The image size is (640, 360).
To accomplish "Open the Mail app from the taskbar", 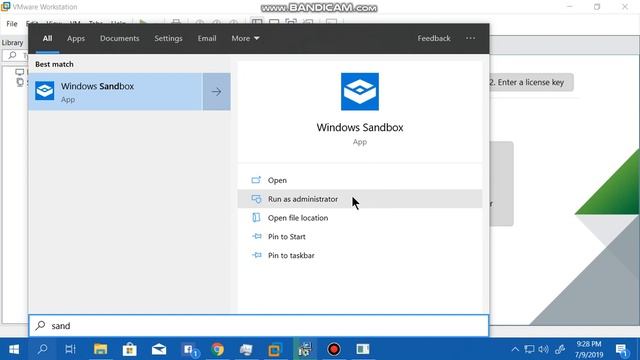I will [159, 349].
